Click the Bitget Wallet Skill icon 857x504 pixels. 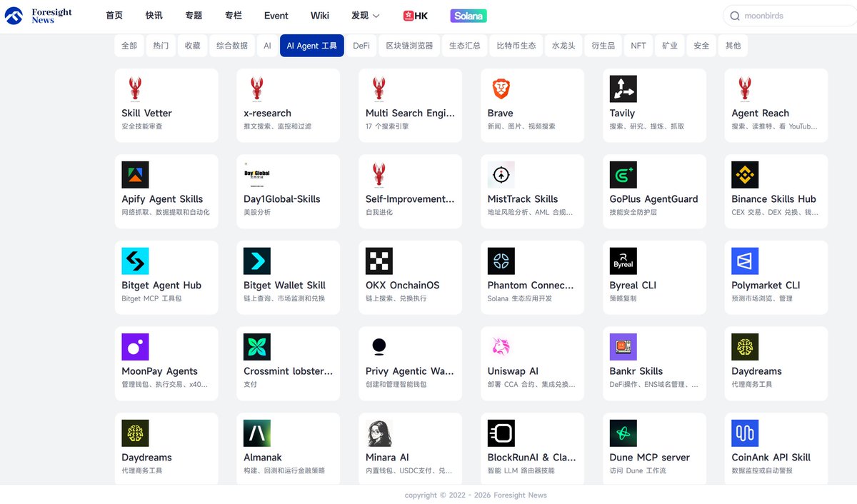point(257,261)
